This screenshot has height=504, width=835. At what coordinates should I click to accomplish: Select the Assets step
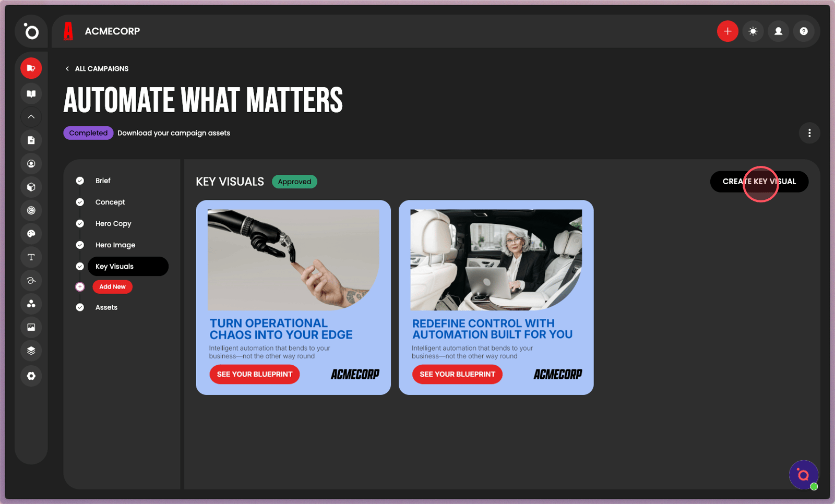point(106,307)
